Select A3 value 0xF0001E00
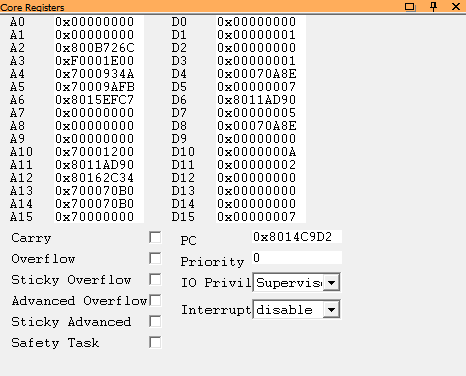The height and width of the screenshot is (376, 466). click(x=99, y=61)
